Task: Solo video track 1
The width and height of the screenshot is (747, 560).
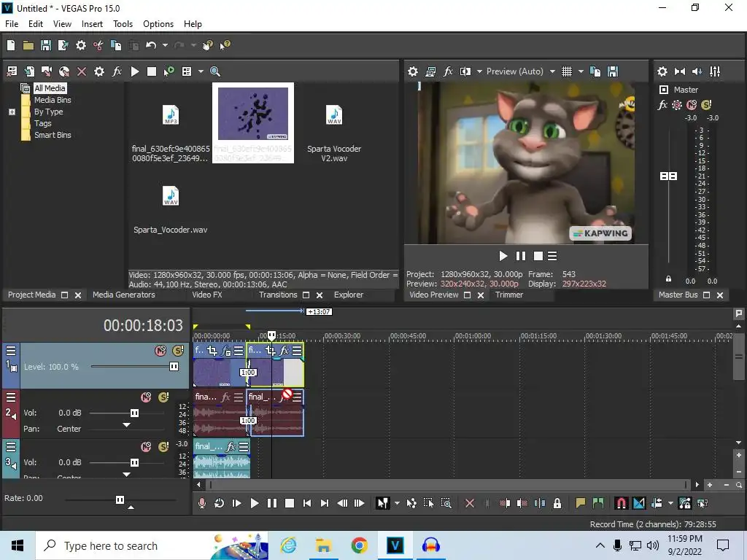Action: [178, 351]
